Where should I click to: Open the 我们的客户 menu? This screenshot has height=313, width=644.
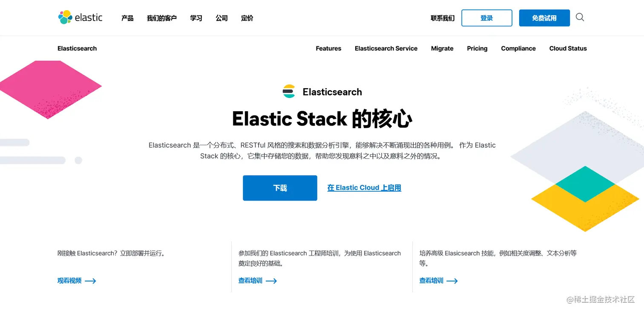pos(161,18)
